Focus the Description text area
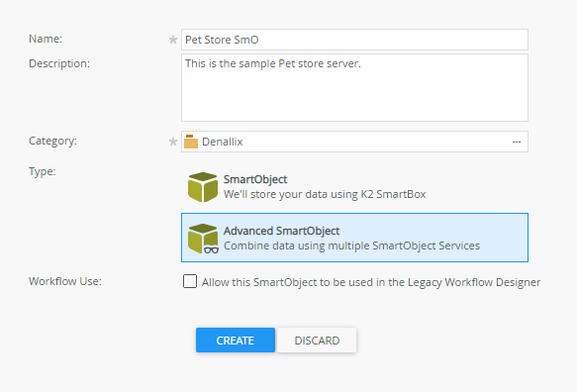Image resolution: width=577 pixels, height=392 pixels. 354,87
